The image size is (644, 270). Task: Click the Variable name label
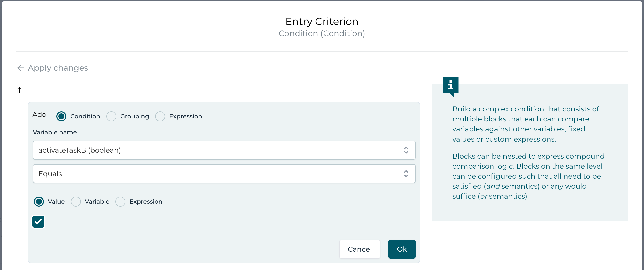click(x=55, y=132)
